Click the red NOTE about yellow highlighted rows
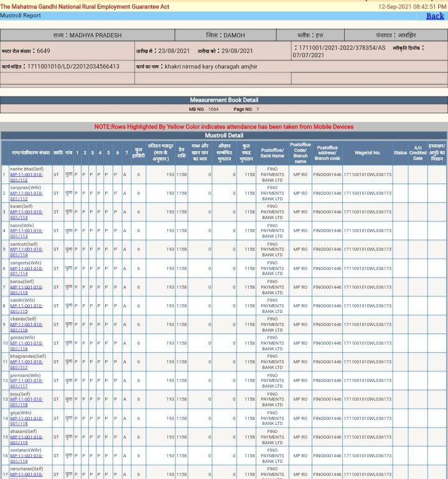448x479 pixels. (224, 127)
